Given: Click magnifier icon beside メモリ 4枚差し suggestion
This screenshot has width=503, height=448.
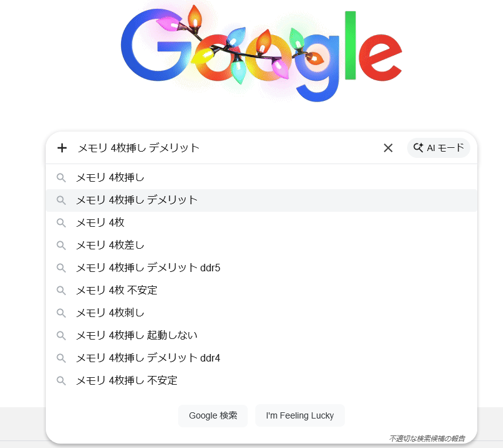Looking at the screenshot, I should [x=61, y=246].
